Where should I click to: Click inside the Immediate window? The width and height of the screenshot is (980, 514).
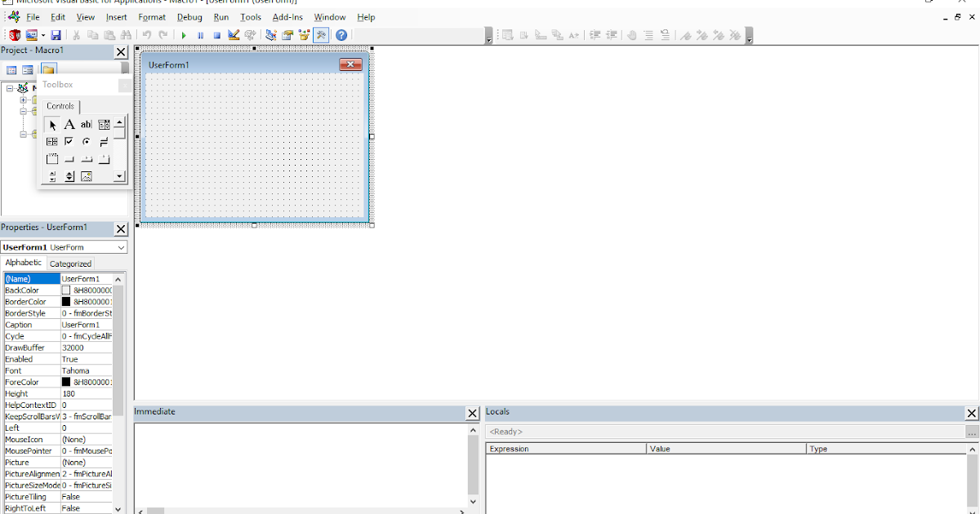[302, 457]
